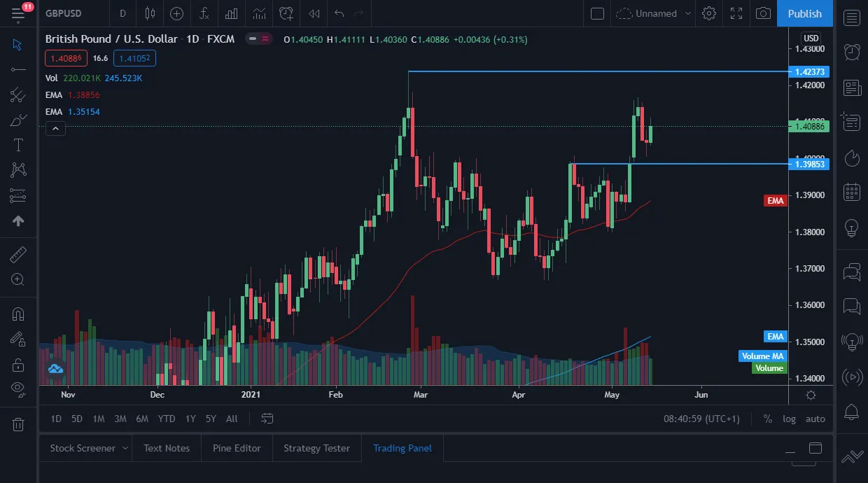The height and width of the screenshot is (483, 868).
Task: Open the news panel icon
Action: tap(852, 87)
